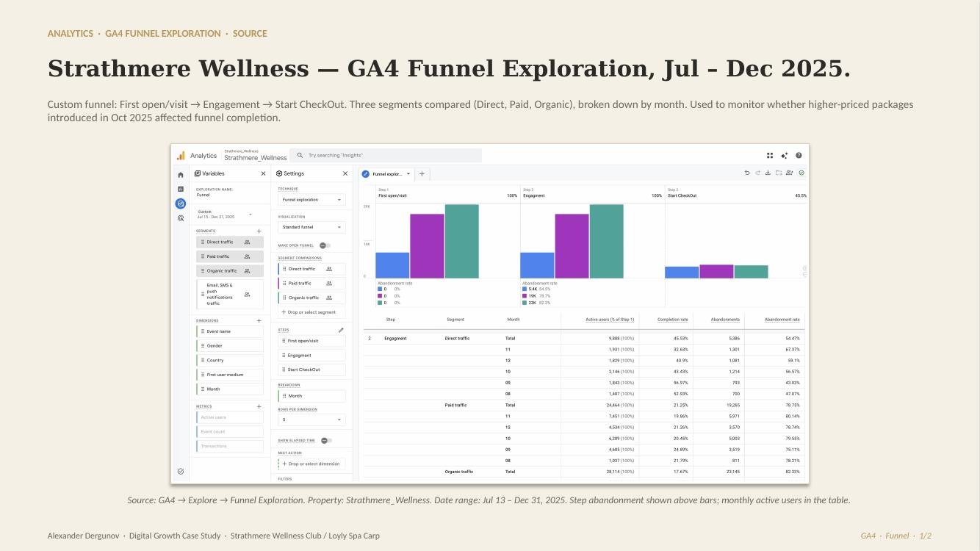Toggle the Make Open Funnel switch

pyautogui.click(x=325, y=245)
